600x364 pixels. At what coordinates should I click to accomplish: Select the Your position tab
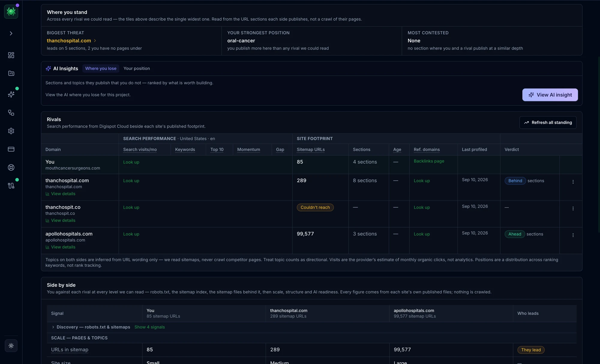(x=136, y=68)
